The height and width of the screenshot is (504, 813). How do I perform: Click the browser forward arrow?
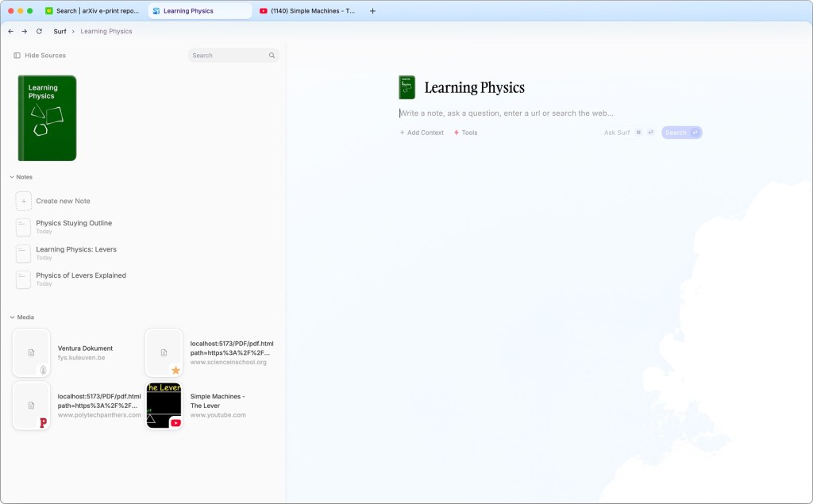[x=25, y=31]
